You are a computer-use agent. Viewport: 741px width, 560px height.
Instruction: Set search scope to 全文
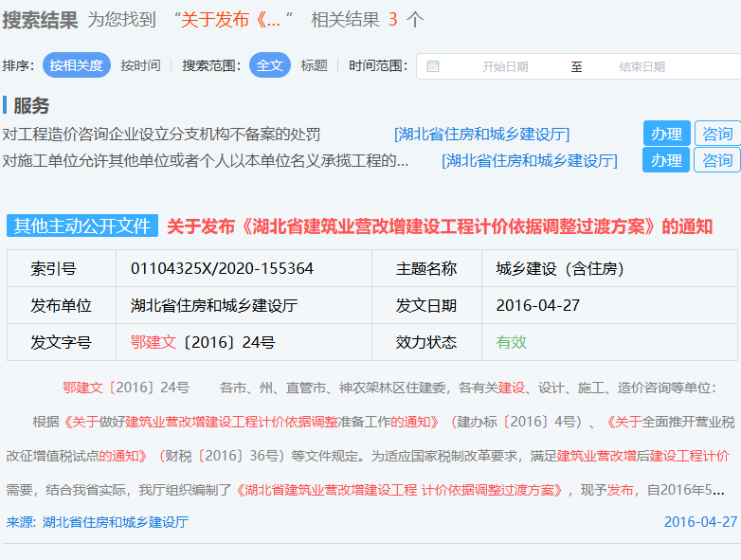point(270,65)
